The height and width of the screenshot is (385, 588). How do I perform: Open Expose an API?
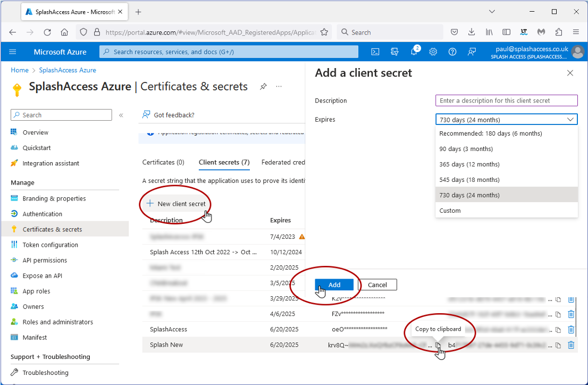tap(43, 276)
